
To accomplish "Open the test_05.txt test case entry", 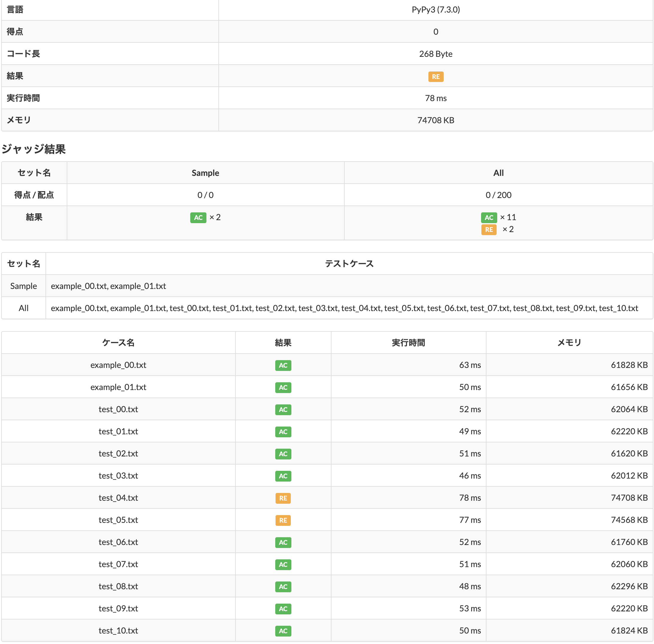I will tap(118, 520).
